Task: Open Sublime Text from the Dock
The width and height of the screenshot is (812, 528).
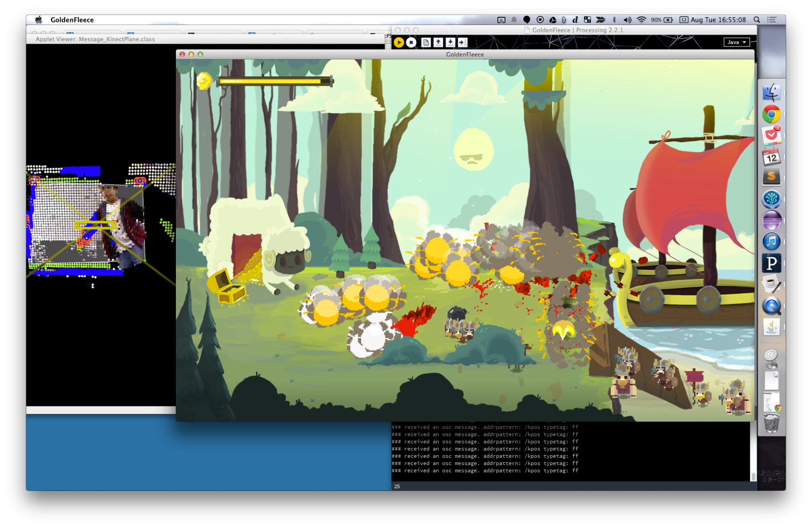Action: pyautogui.click(x=771, y=177)
